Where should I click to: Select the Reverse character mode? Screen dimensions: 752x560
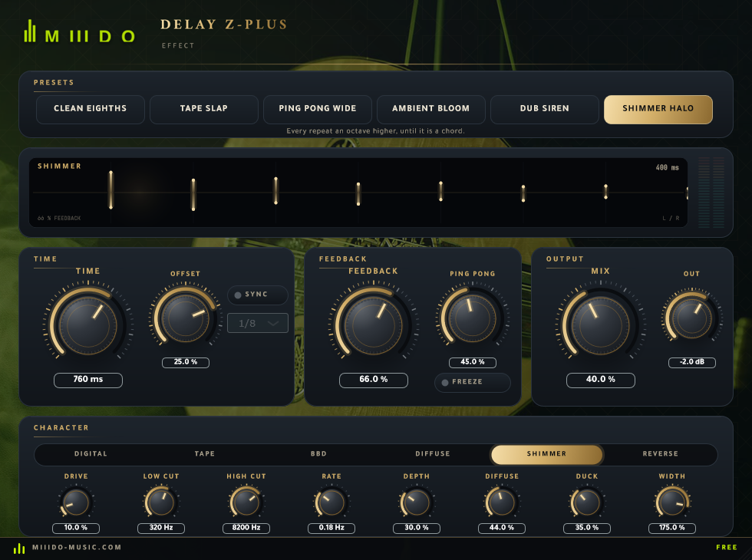point(660,453)
